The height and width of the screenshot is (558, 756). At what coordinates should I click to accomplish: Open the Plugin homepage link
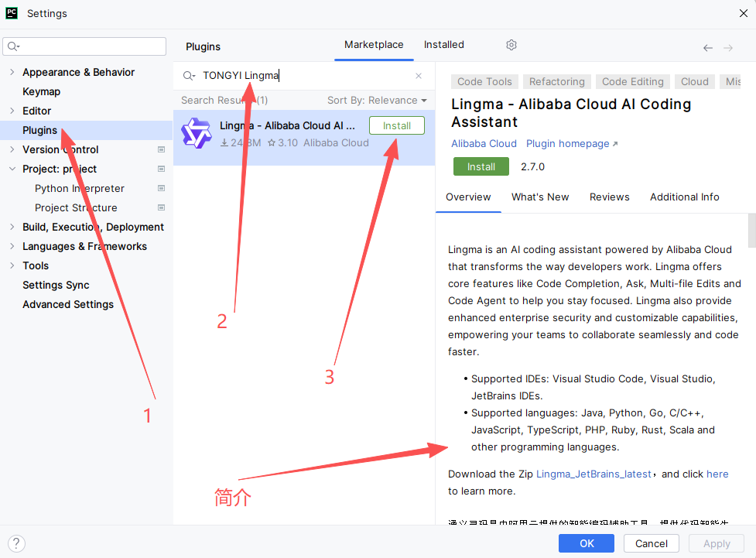(x=572, y=144)
